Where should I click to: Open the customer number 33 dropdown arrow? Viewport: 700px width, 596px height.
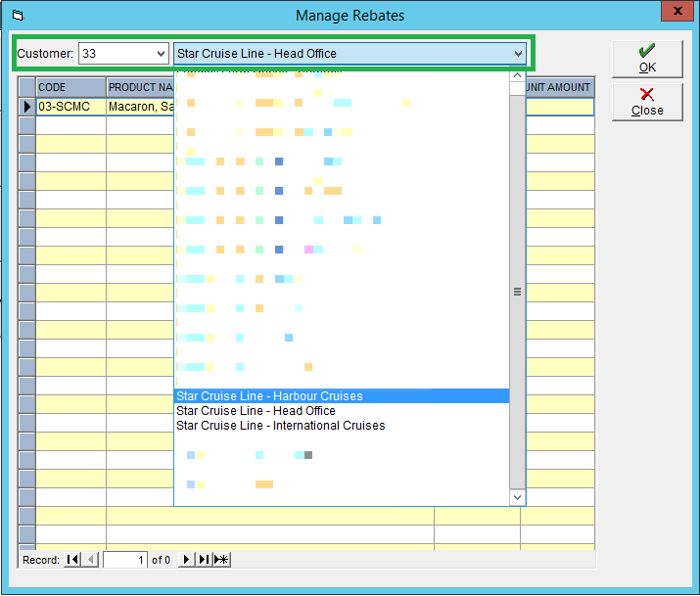coord(162,54)
